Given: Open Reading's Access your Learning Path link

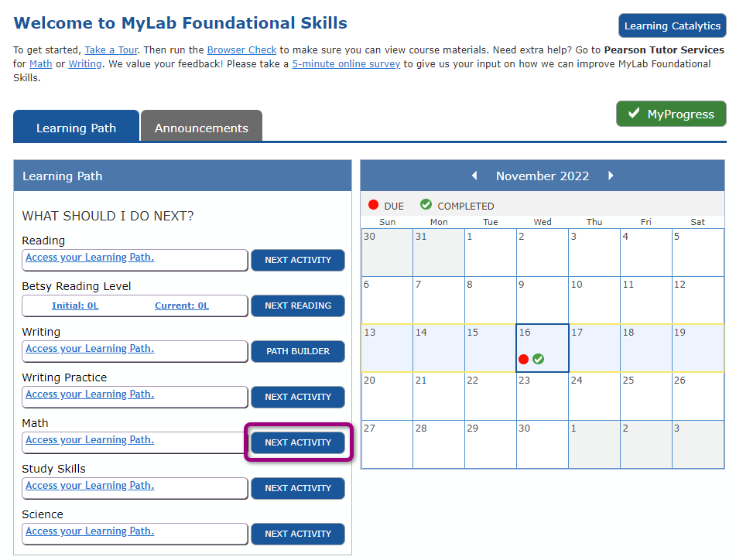Looking at the screenshot, I should (90, 258).
